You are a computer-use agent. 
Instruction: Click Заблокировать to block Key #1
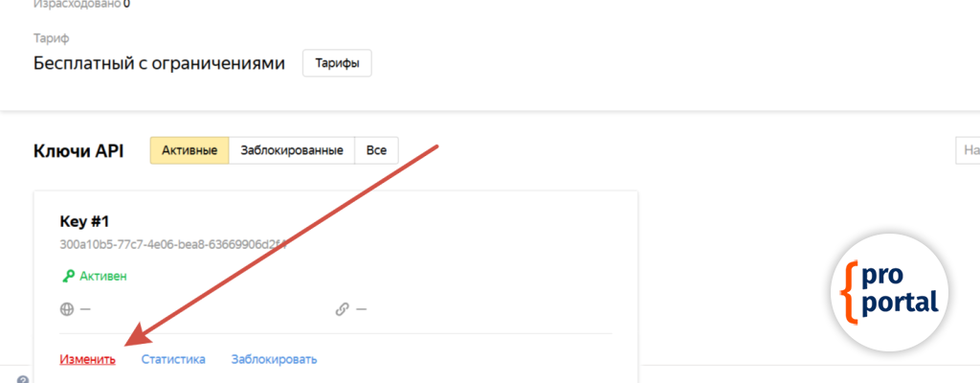pos(274,359)
